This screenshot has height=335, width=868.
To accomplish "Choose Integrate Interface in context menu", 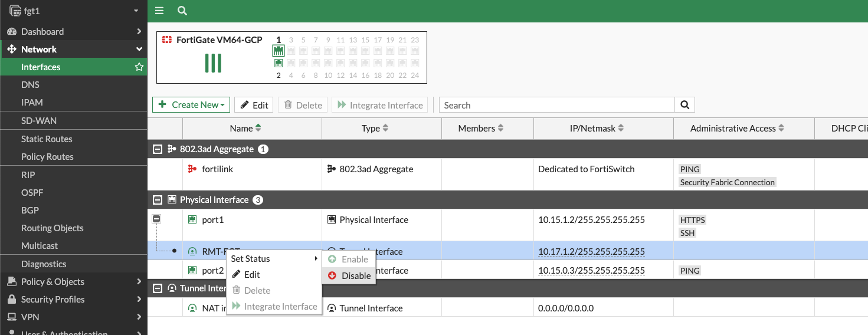I will (x=274, y=306).
